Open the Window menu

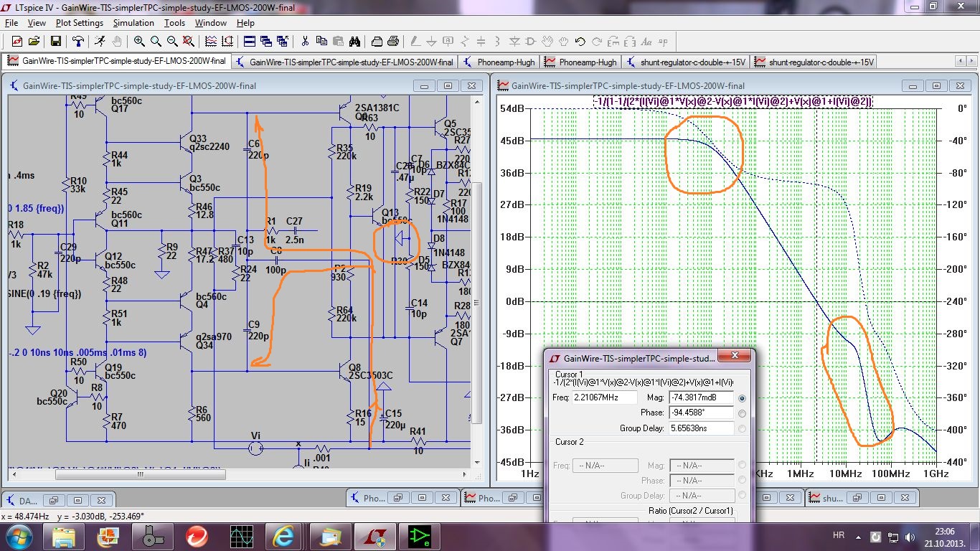[x=211, y=23]
